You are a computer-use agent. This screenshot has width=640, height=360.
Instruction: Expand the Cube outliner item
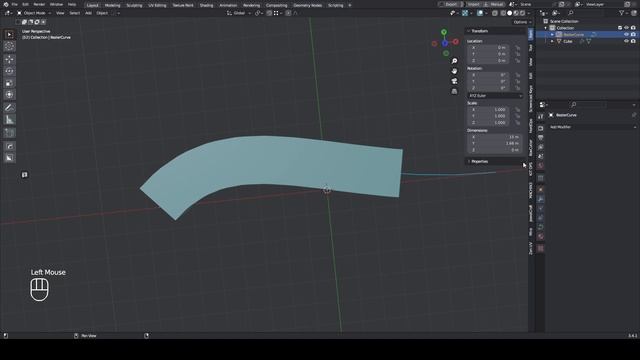pyautogui.click(x=552, y=41)
